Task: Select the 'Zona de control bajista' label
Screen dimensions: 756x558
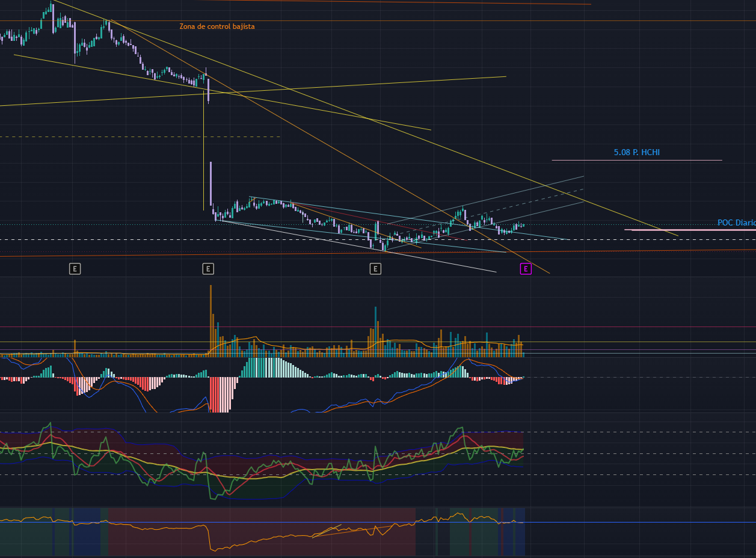Action: (217, 26)
